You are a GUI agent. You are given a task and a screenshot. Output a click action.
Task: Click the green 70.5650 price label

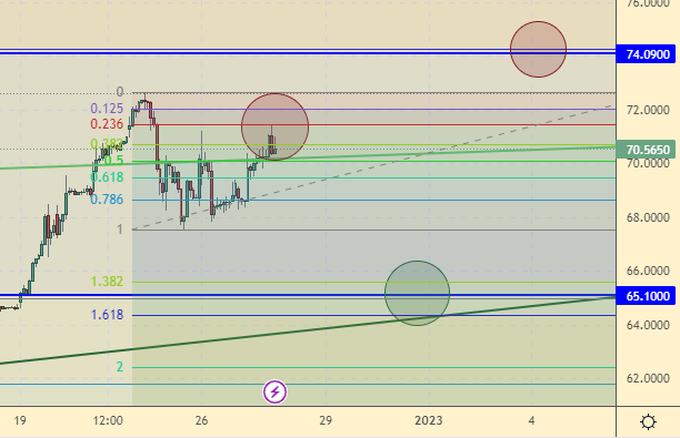pyautogui.click(x=647, y=150)
